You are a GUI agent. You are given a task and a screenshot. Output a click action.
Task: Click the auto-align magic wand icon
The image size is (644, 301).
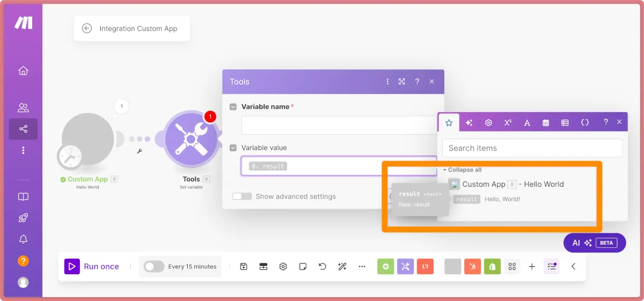tap(342, 267)
